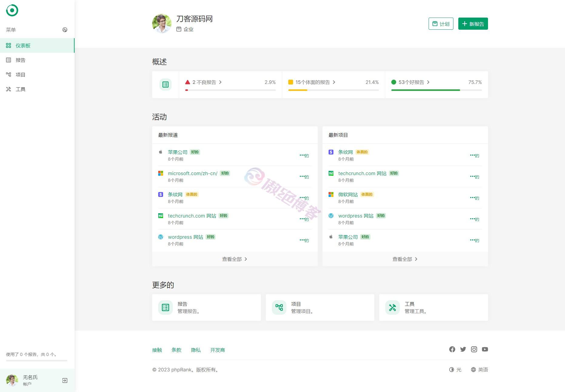The height and width of the screenshot is (392, 565).
Task: Click 查看全部 under 最新项目
Action: (x=405, y=259)
